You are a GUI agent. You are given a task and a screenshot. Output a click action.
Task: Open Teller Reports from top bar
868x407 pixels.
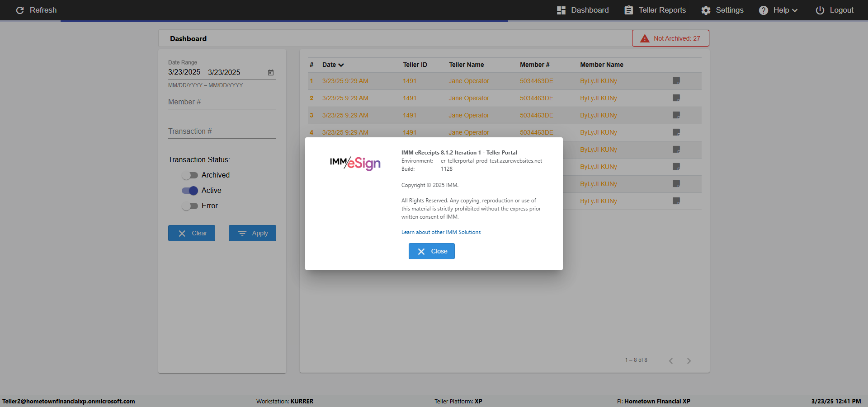pos(655,10)
